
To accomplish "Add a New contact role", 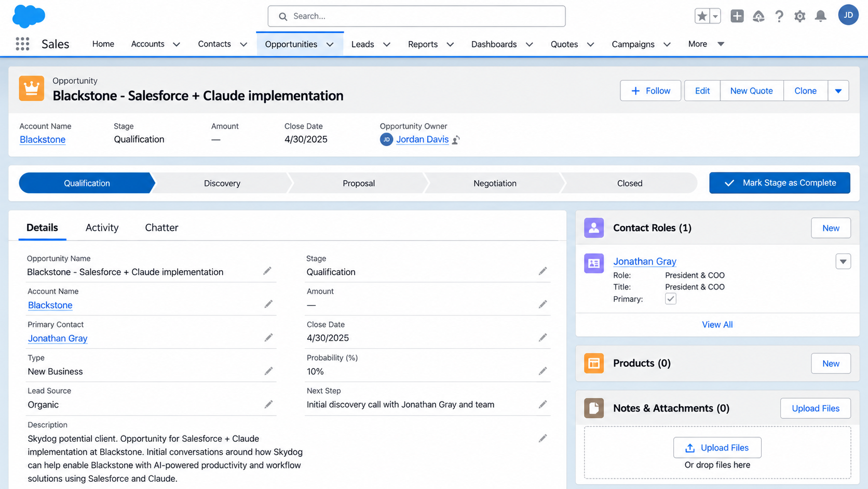I will pyautogui.click(x=831, y=228).
